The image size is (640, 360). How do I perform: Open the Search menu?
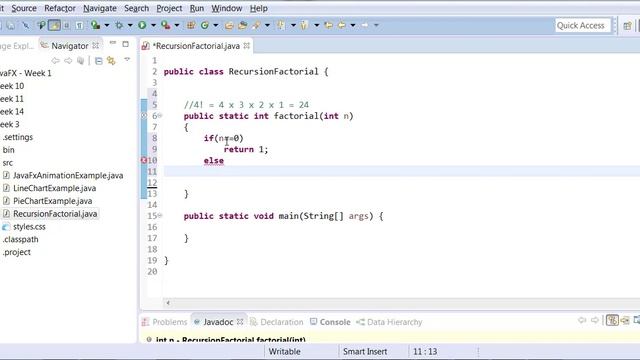tap(136, 8)
